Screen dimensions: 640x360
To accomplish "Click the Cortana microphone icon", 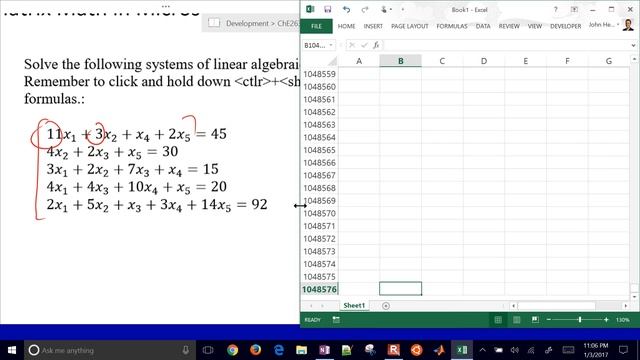I will (186, 350).
